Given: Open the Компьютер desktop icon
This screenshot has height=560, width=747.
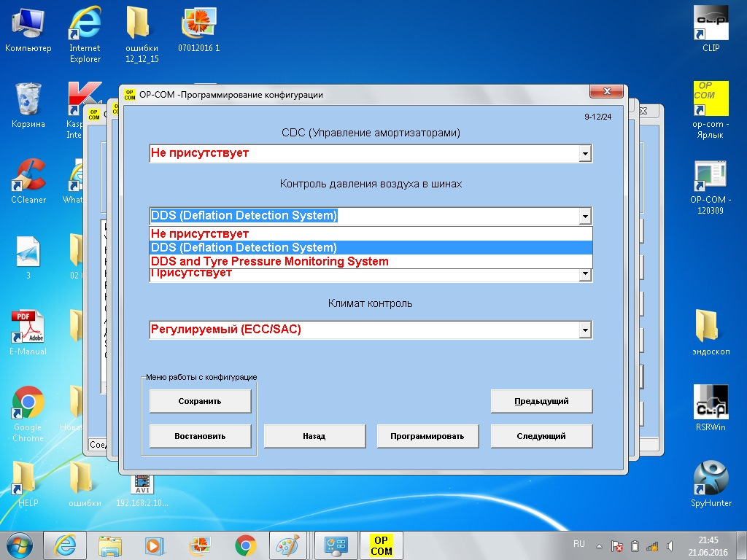Looking at the screenshot, I should tap(28, 29).
